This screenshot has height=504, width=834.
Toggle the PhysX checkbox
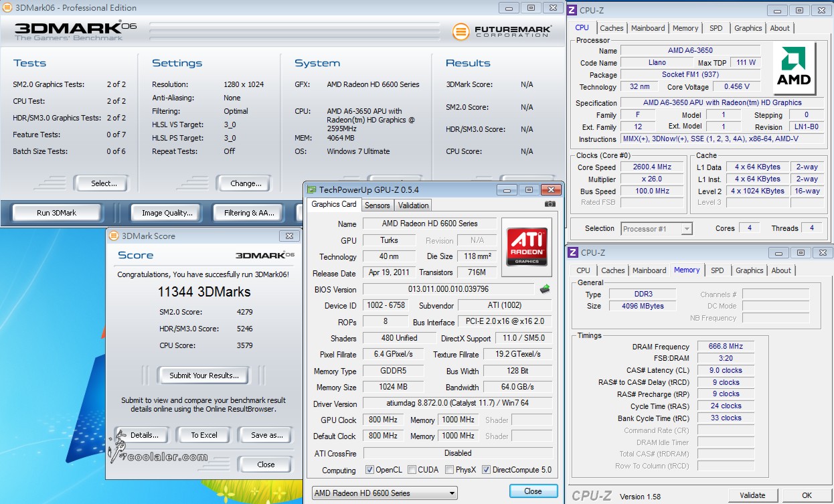pyautogui.click(x=449, y=470)
